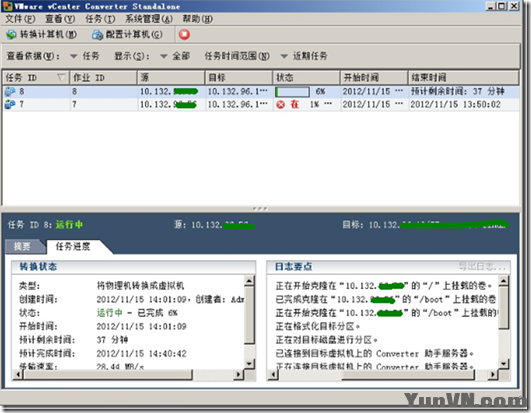Click target 10.132.96.1 in row 7

(x=237, y=104)
